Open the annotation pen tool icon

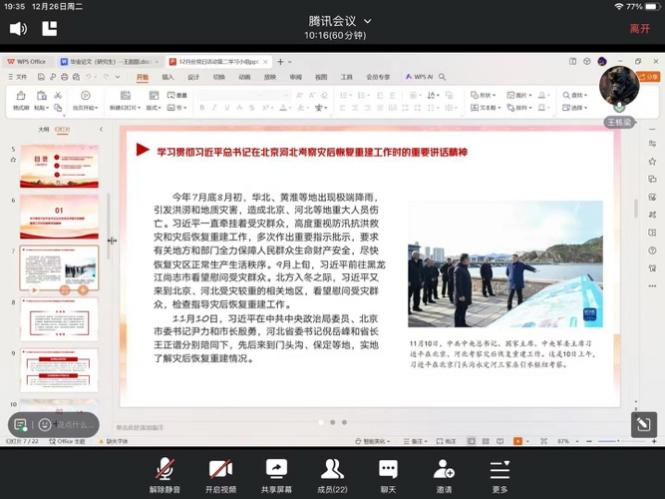[x=642, y=424]
